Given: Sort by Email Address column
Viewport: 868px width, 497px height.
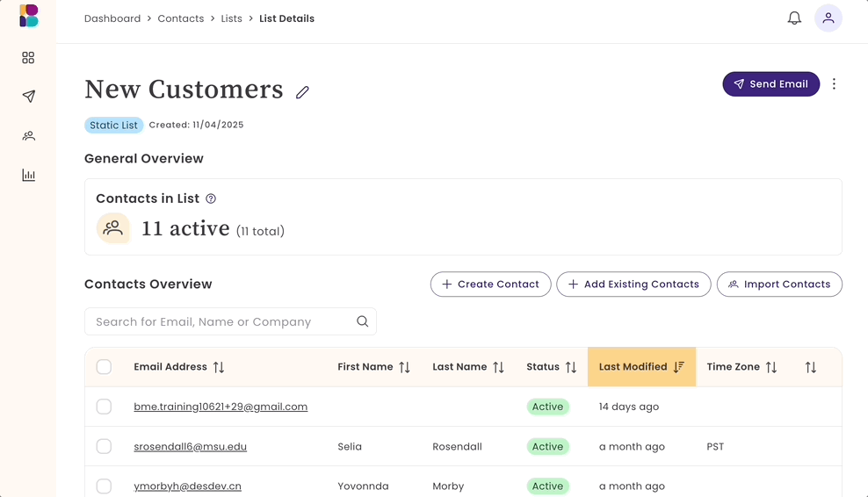Looking at the screenshot, I should [x=219, y=367].
